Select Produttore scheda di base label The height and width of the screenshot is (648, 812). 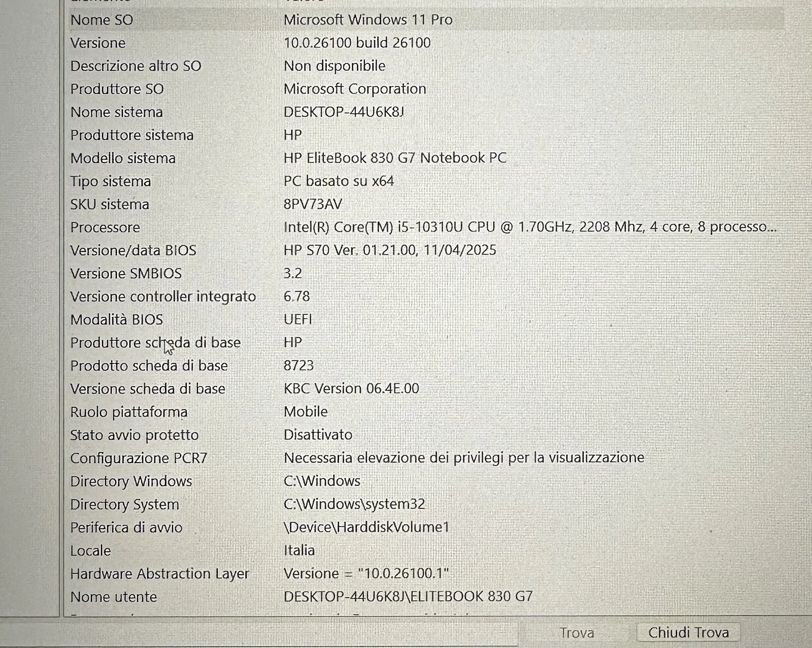coord(155,343)
